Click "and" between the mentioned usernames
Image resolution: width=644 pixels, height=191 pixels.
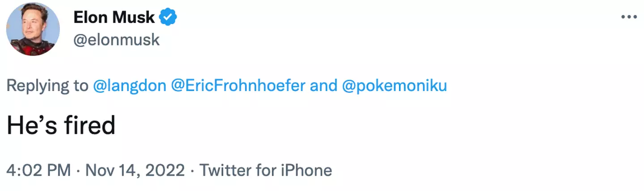tap(323, 85)
